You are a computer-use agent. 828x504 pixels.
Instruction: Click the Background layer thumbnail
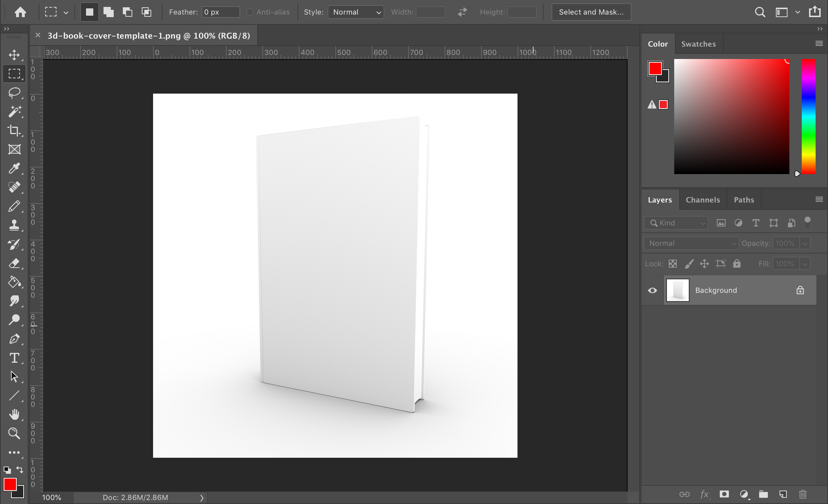coord(677,290)
